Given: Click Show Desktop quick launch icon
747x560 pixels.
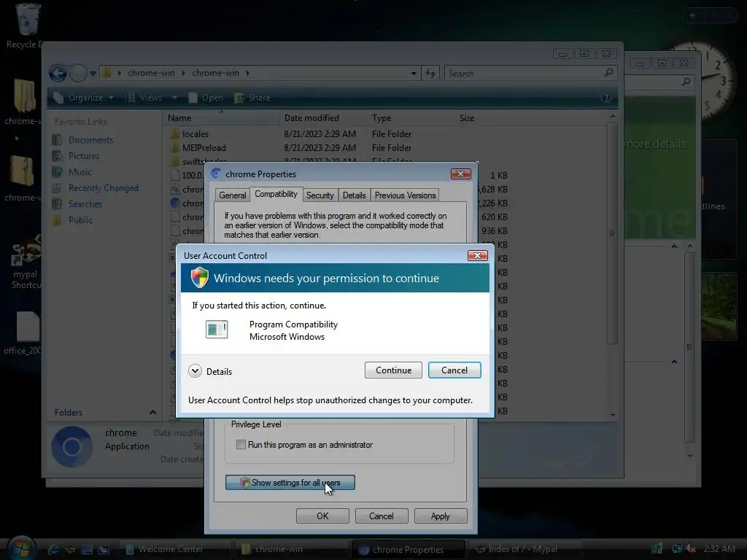Looking at the screenshot, I should tap(87, 550).
